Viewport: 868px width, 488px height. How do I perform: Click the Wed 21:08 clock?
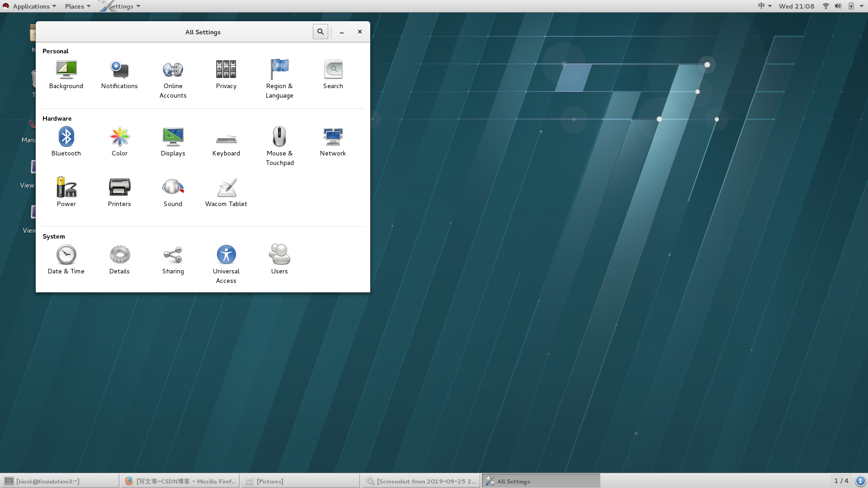coord(796,6)
